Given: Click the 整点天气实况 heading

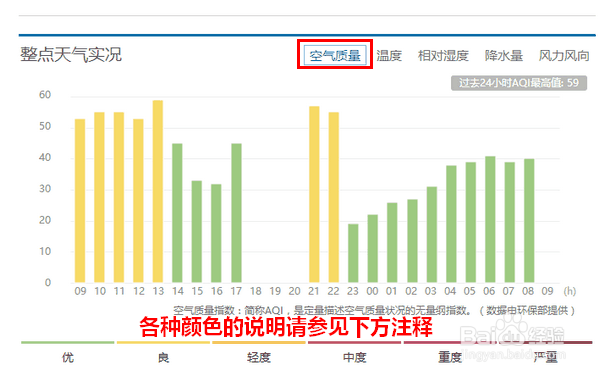Looking at the screenshot, I should coord(71,54).
